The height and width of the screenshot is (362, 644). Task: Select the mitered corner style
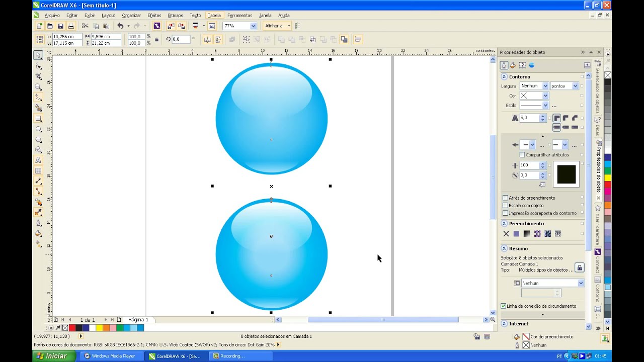pyautogui.click(x=556, y=118)
